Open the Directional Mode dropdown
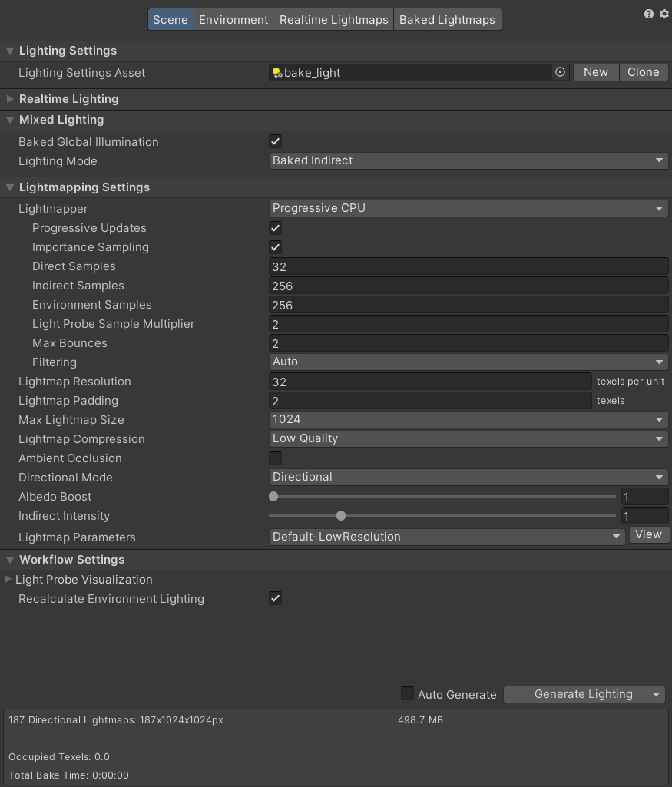The width and height of the screenshot is (672, 787). [468, 477]
